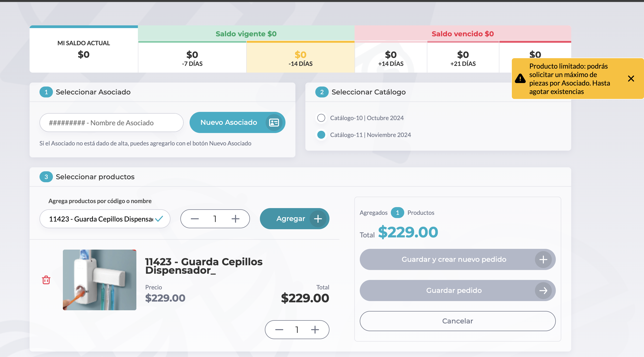Click the ID card icon in Nuevo Asociado

point(274,122)
